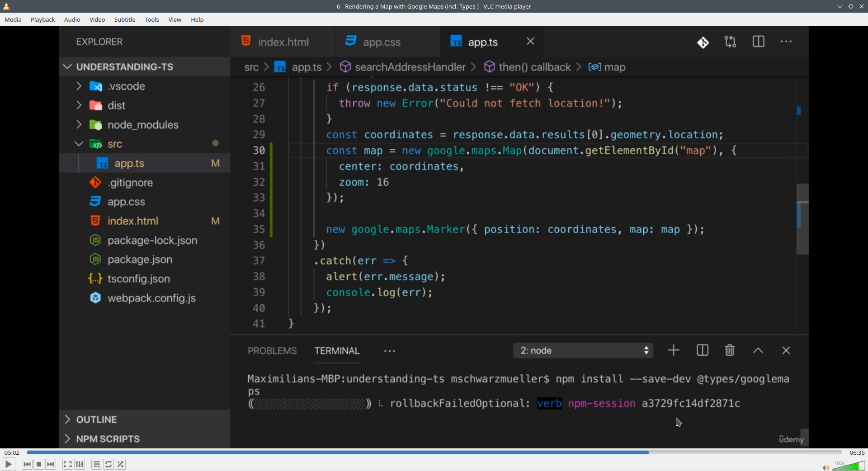Jump to the next media track
Image resolution: width=868 pixels, height=471 pixels.
click(x=51, y=464)
